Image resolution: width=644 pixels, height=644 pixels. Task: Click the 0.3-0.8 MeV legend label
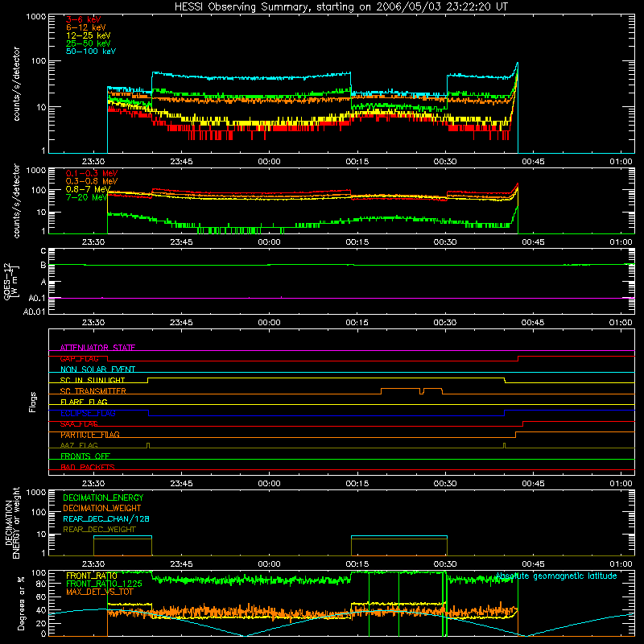(x=92, y=181)
